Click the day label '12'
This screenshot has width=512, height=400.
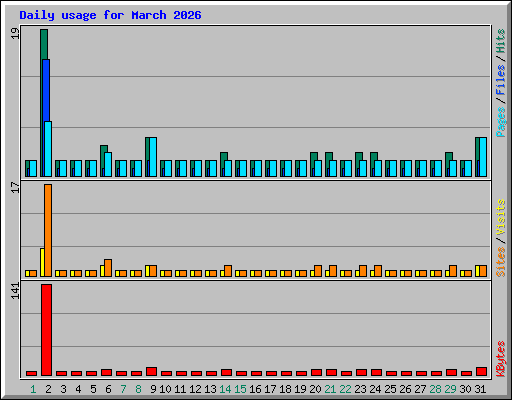pos(195,389)
